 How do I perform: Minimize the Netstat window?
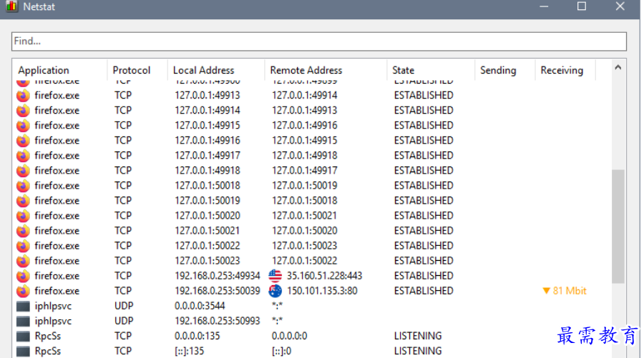(544, 6)
